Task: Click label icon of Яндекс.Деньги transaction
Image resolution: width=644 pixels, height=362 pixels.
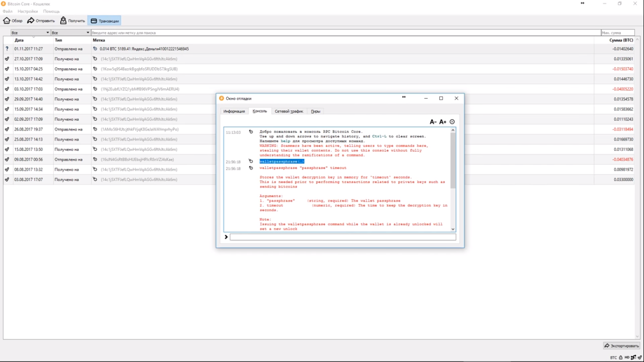Action: click(95, 49)
